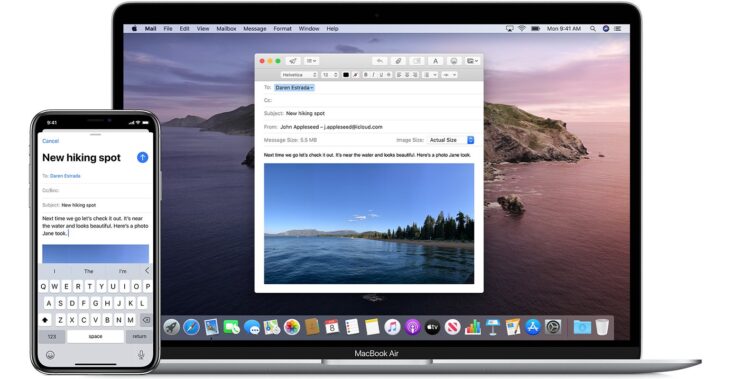Open the indentation dropdown in the format bar

449,75
